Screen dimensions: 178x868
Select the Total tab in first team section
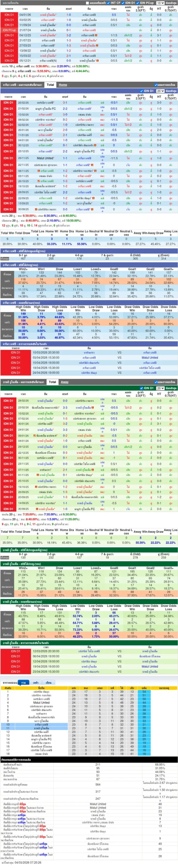point(50,85)
